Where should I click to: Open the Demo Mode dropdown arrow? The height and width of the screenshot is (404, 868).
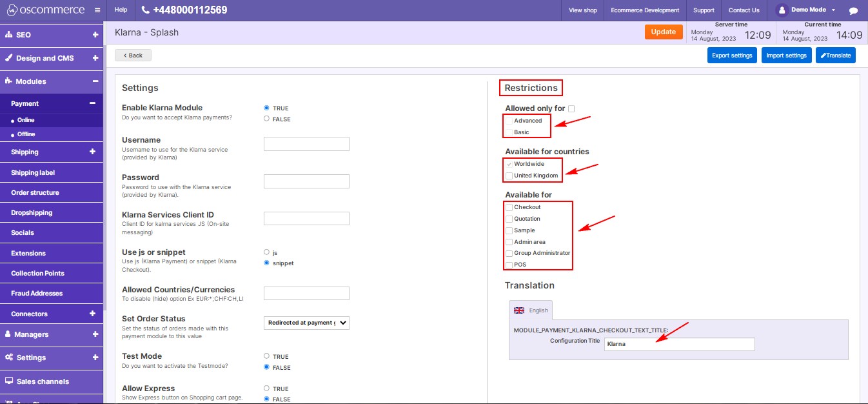click(833, 10)
